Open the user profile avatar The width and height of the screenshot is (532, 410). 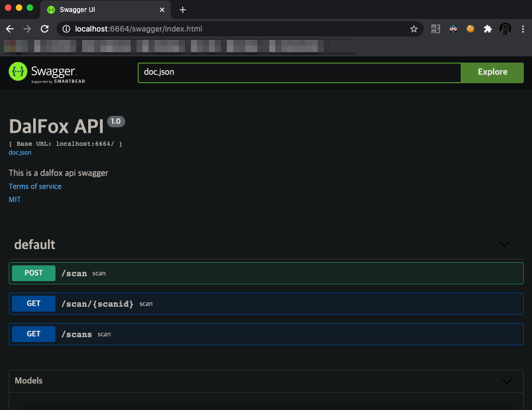(505, 29)
